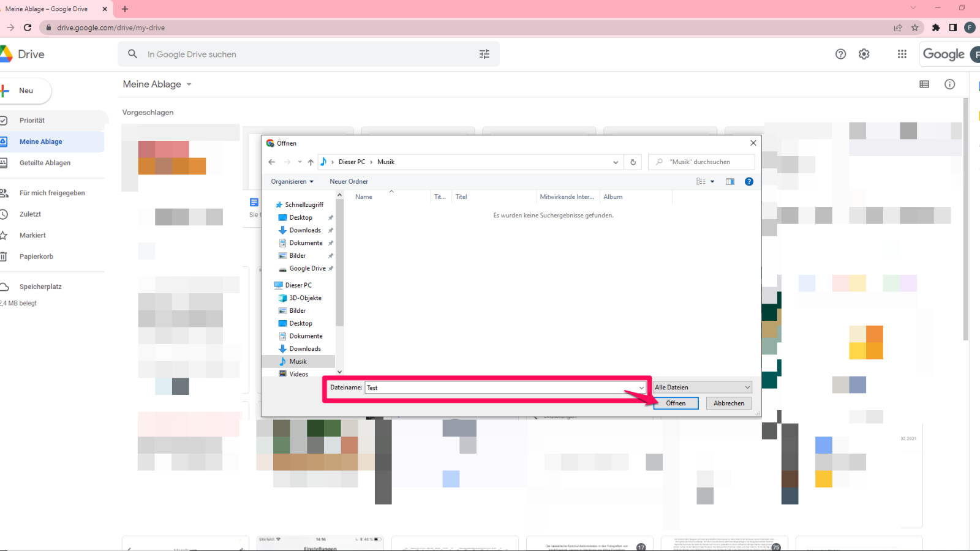980x551 pixels.
Task: Open Drive help and support icon
Action: pyautogui.click(x=840, y=54)
